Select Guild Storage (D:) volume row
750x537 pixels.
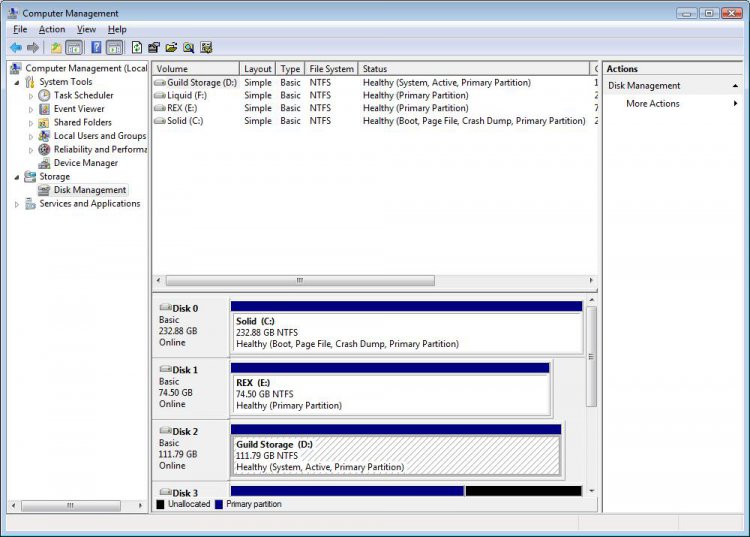tap(375, 83)
